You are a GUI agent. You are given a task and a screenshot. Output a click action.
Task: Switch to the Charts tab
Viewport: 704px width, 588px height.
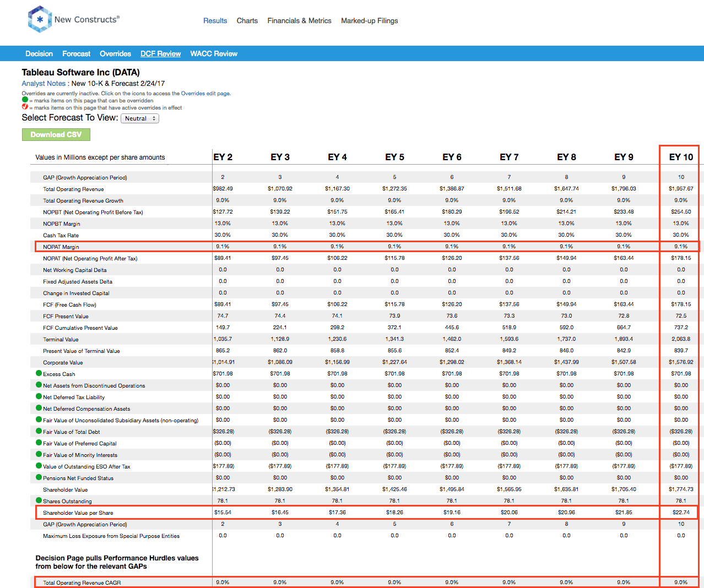247,21
